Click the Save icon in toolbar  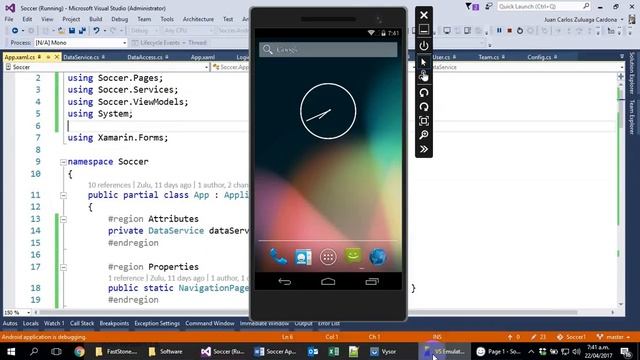coord(72,31)
